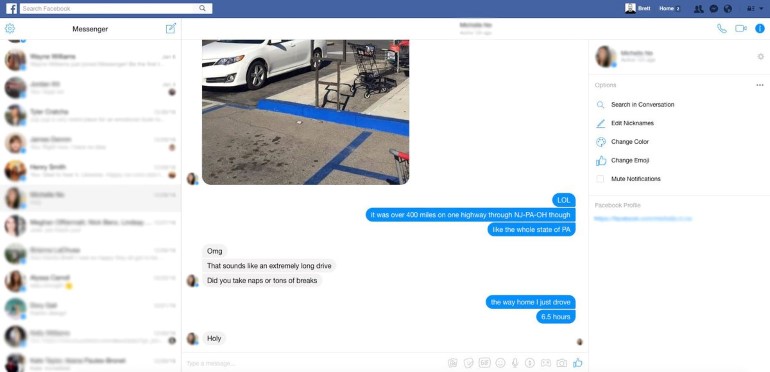Send a thumbs-up like in message bar
Screen dimensions: 770x372
[x=578, y=363]
